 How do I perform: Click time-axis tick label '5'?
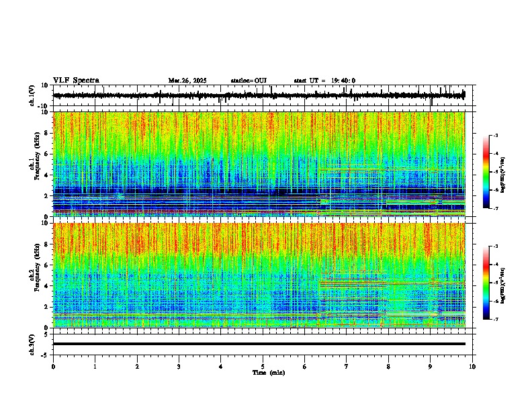pos(263,367)
